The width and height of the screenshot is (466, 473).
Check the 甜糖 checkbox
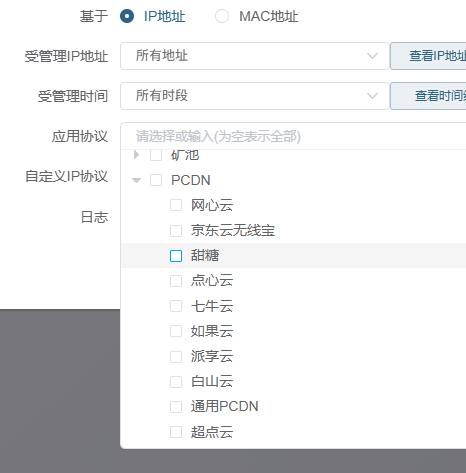(176, 256)
